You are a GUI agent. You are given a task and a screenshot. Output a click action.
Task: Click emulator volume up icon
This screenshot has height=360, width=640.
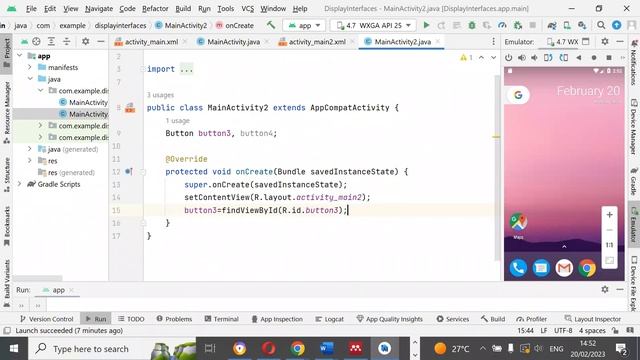(x=522, y=58)
